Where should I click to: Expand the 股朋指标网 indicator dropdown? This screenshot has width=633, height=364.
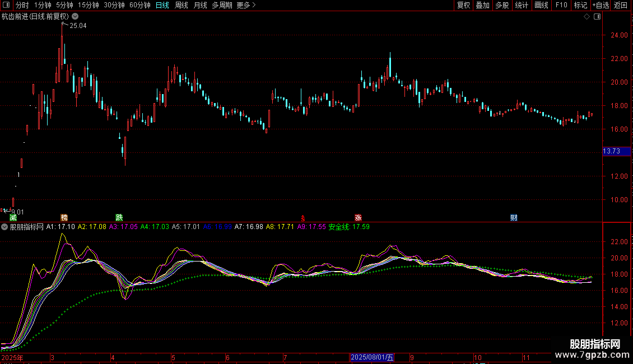point(5,227)
